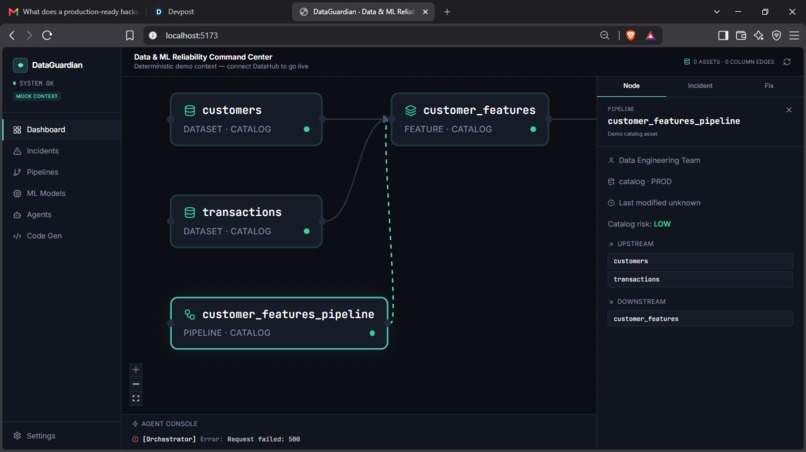Open Brave Shields lion icon
806x452 pixels.
(631, 35)
